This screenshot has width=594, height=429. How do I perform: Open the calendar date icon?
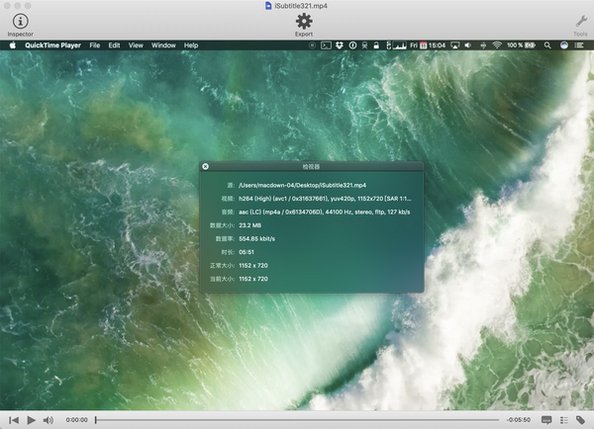[423, 45]
